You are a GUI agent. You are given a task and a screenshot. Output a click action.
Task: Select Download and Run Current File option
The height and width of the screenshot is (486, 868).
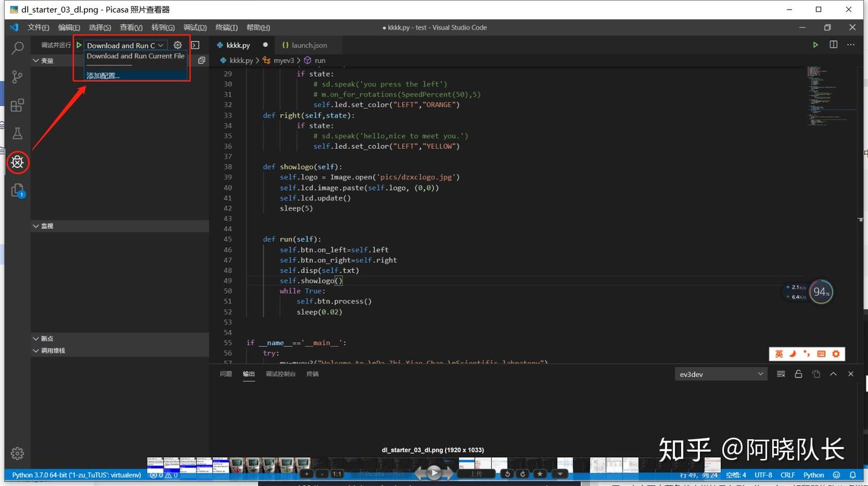(135, 56)
